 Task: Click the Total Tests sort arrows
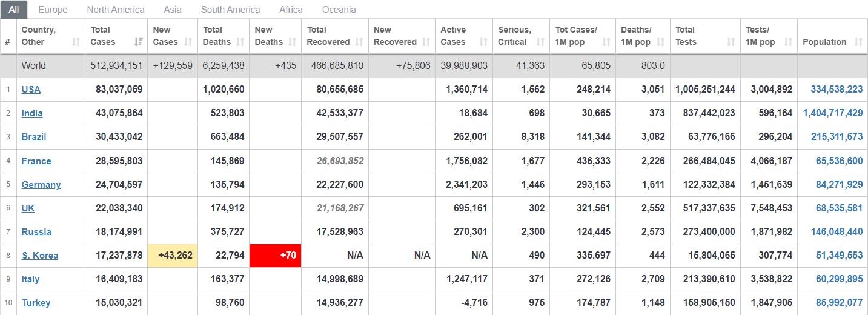click(x=731, y=42)
